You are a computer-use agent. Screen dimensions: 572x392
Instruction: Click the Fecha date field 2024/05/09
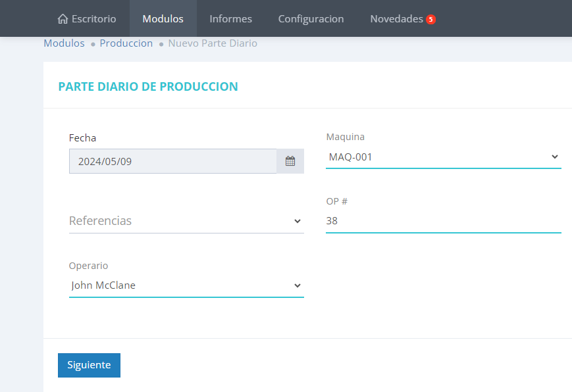pos(172,161)
